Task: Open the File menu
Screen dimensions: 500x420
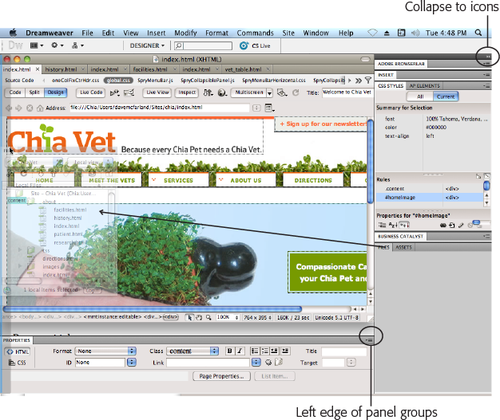Action: [88, 33]
